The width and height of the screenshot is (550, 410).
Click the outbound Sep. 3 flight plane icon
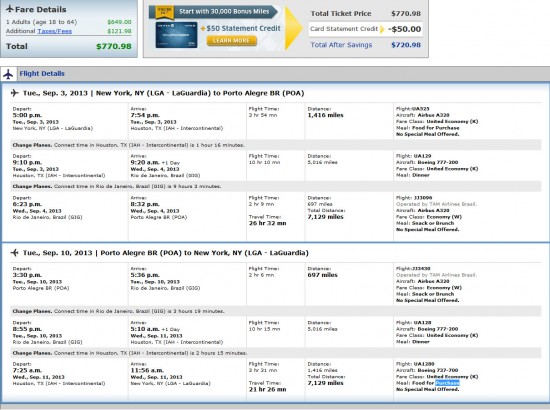click(14, 93)
